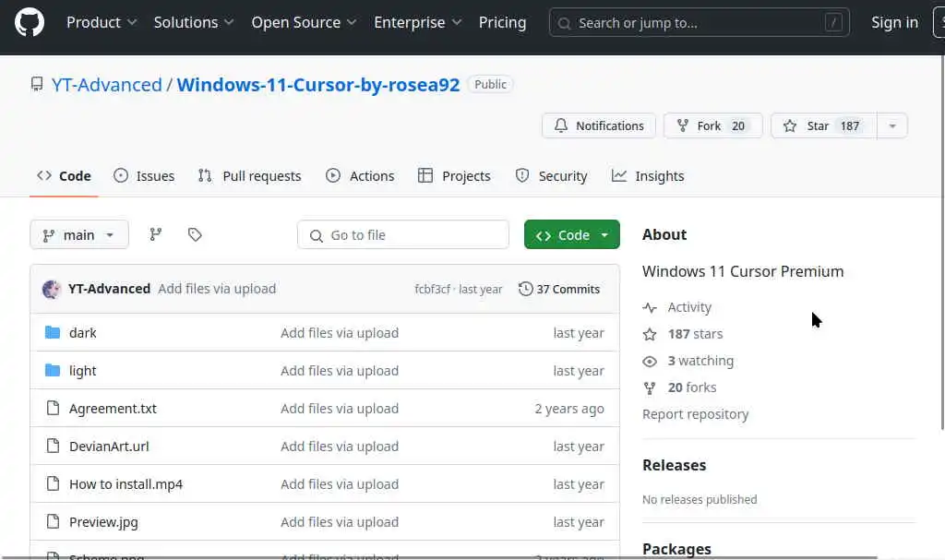
Task: Open the Security tab
Action: [552, 176]
